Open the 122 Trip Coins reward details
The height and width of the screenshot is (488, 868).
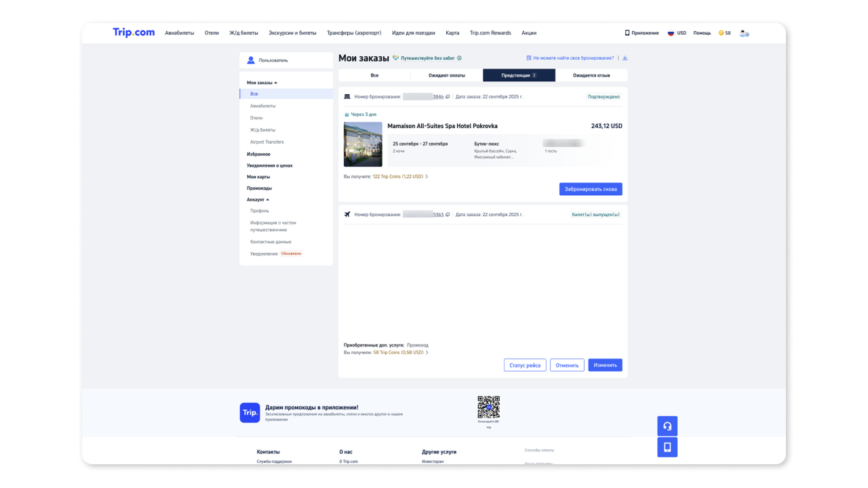click(x=400, y=176)
